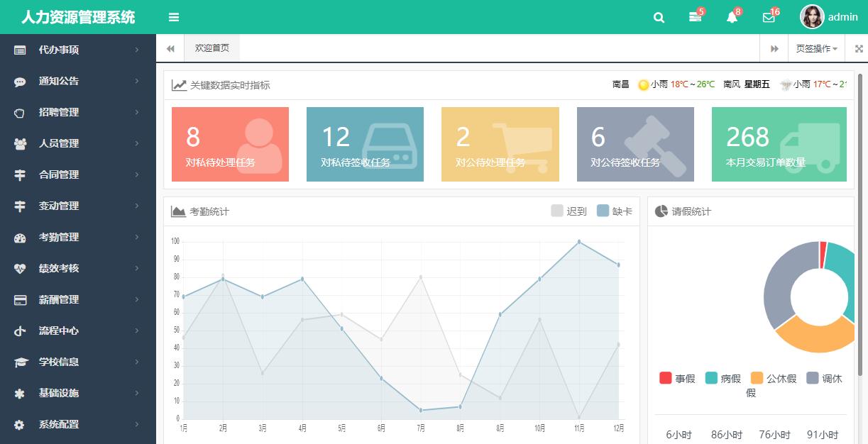
Task: Expand the 考勤管理 sidebar menu
Action: point(77,237)
